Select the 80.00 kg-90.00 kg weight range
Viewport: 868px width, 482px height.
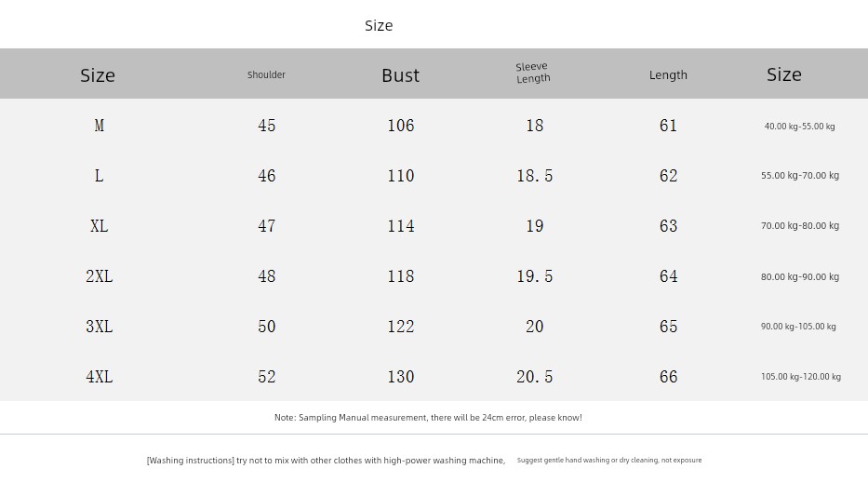coord(799,276)
